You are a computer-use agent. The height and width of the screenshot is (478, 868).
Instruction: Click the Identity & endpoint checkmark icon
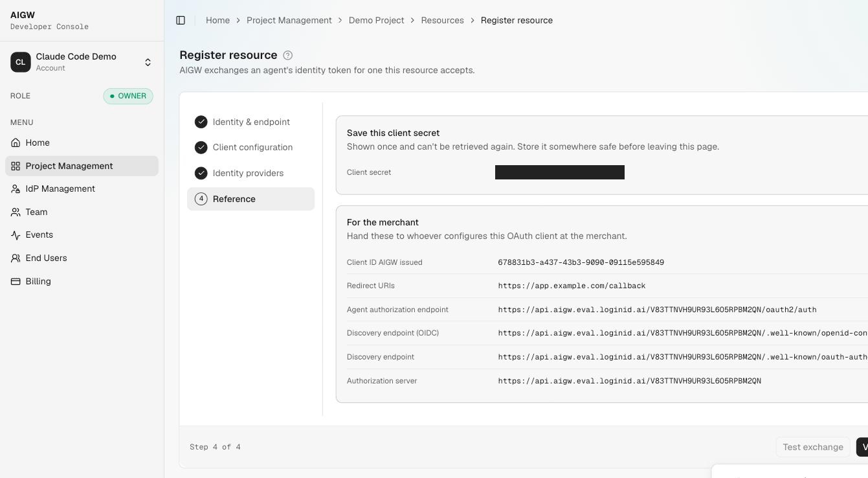tap(201, 122)
